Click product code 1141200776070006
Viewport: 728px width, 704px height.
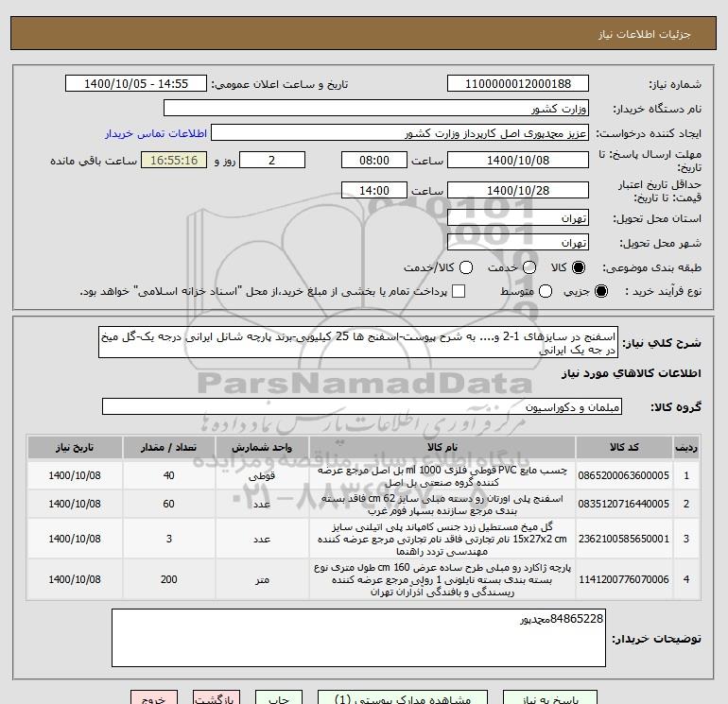(624, 579)
